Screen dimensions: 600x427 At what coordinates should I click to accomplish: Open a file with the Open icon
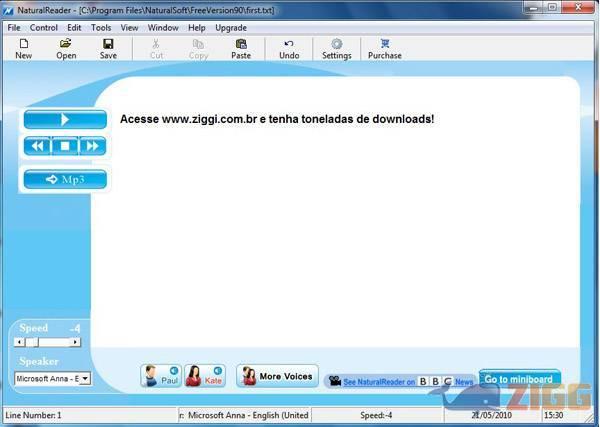[x=66, y=49]
